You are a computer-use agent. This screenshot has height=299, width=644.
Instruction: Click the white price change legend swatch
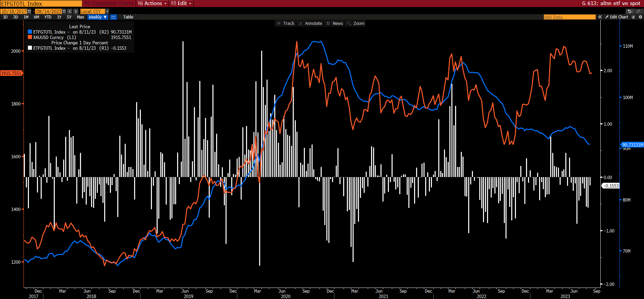click(30, 48)
